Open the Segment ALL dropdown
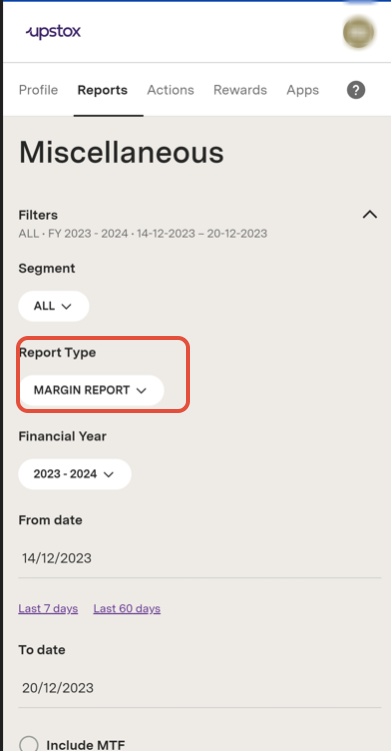The width and height of the screenshot is (391, 751). tap(54, 306)
